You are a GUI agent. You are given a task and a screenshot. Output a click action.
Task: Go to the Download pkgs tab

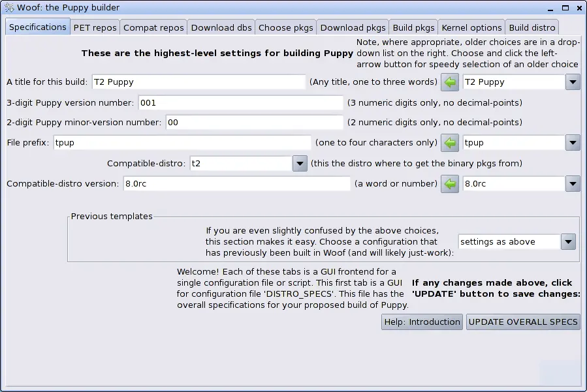(x=353, y=27)
